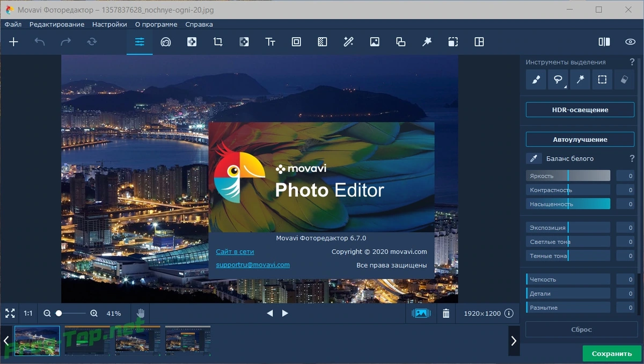
Task: Open the О программе menu
Action: [x=156, y=24]
